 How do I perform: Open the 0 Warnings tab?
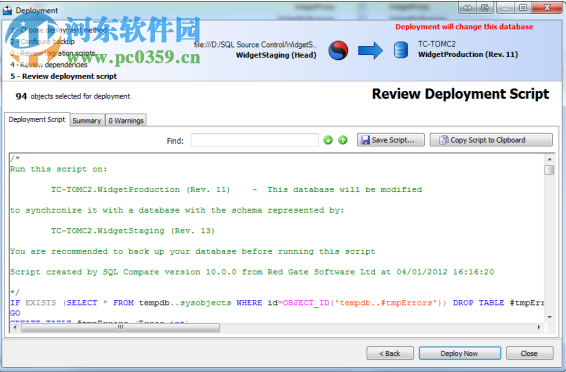tap(126, 121)
